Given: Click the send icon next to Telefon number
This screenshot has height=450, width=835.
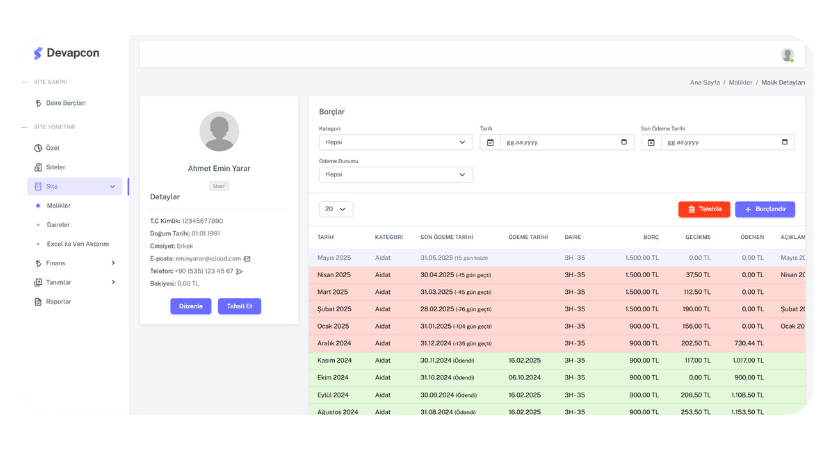Looking at the screenshot, I should pyautogui.click(x=240, y=271).
